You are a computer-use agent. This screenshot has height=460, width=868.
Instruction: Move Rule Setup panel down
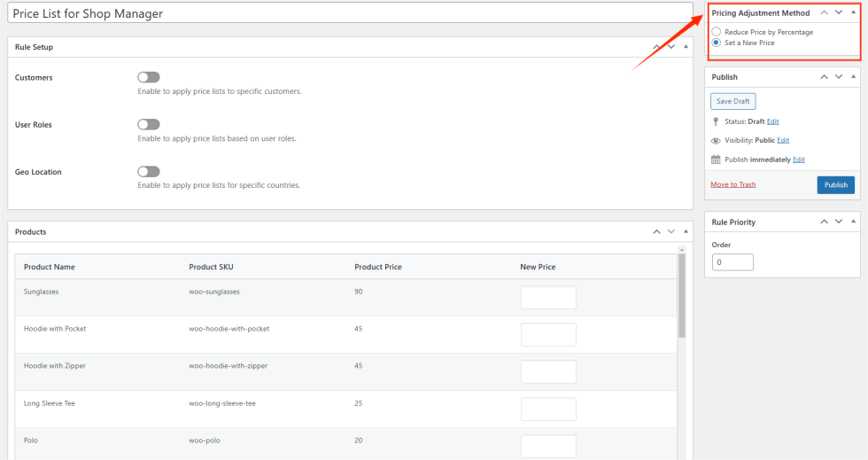[x=671, y=46]
